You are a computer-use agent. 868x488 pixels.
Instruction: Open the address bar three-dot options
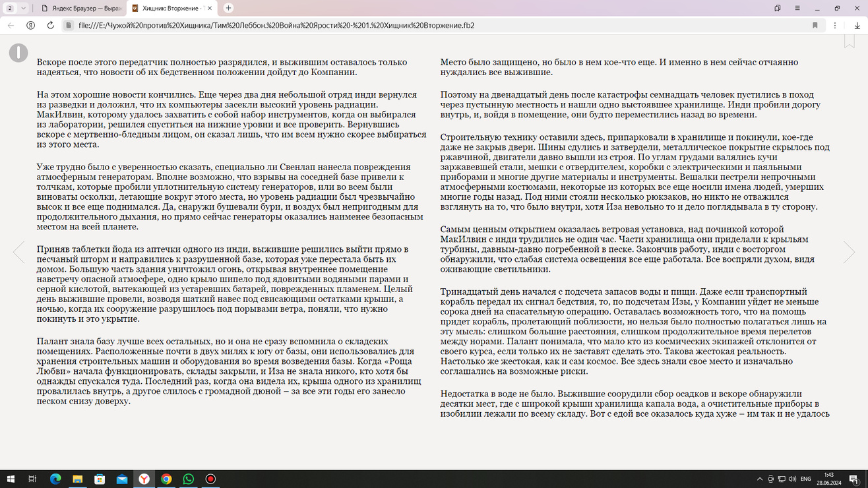coord(835,25)
